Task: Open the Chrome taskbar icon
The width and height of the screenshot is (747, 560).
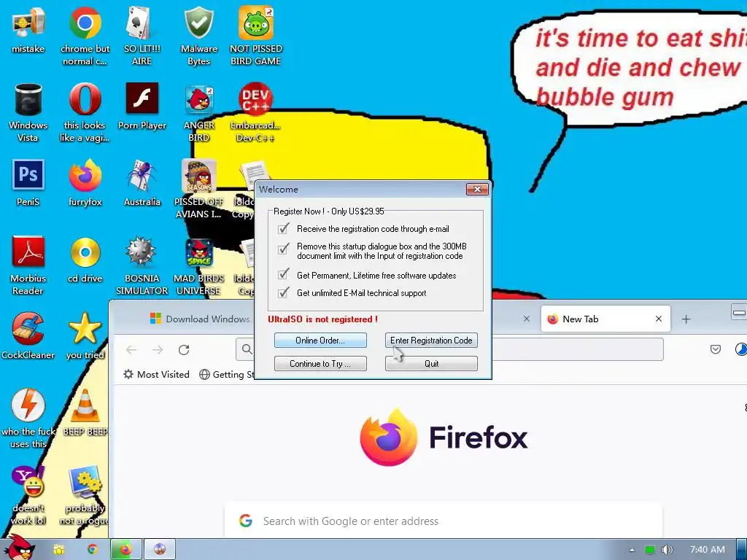Action: click(x=93, y=550)
